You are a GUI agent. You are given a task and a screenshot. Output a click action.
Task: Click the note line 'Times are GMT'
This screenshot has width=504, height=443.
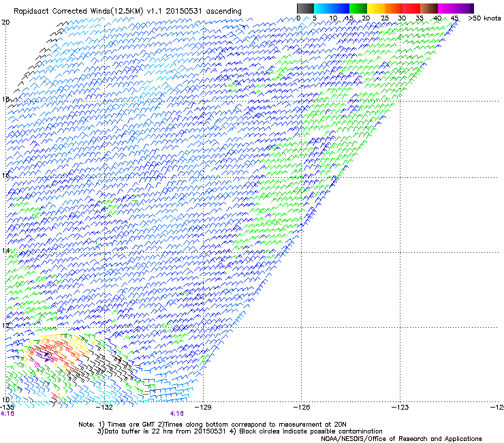131,425
